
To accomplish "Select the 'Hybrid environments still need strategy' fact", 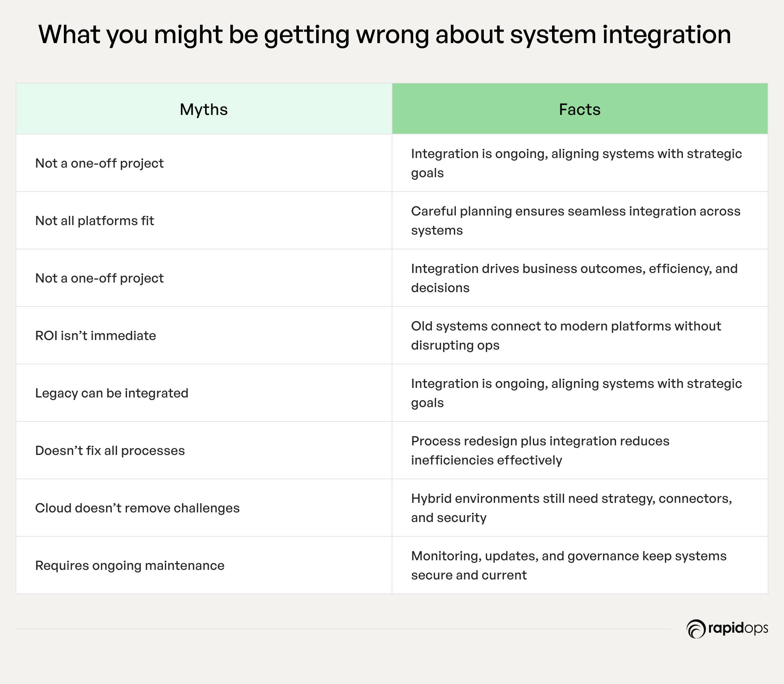I will 571,508.
